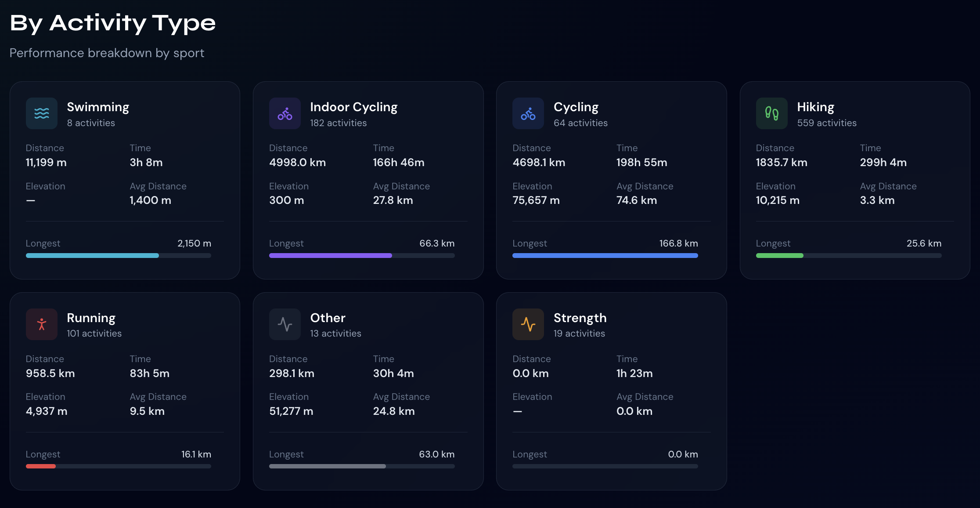The image size is (980, 508).
Task: Click the Other card 63.0 km longest value
Action: click(436, 454)
